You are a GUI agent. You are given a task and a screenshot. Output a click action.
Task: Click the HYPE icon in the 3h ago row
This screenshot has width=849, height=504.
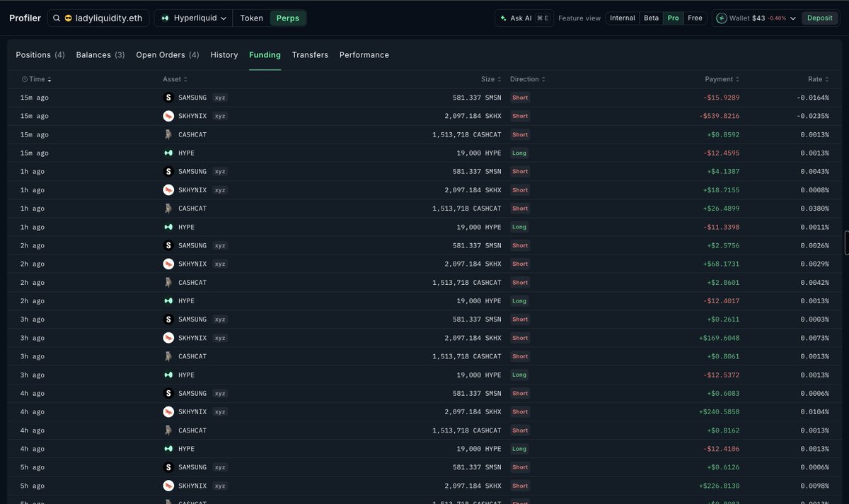[x=168, y=375]
